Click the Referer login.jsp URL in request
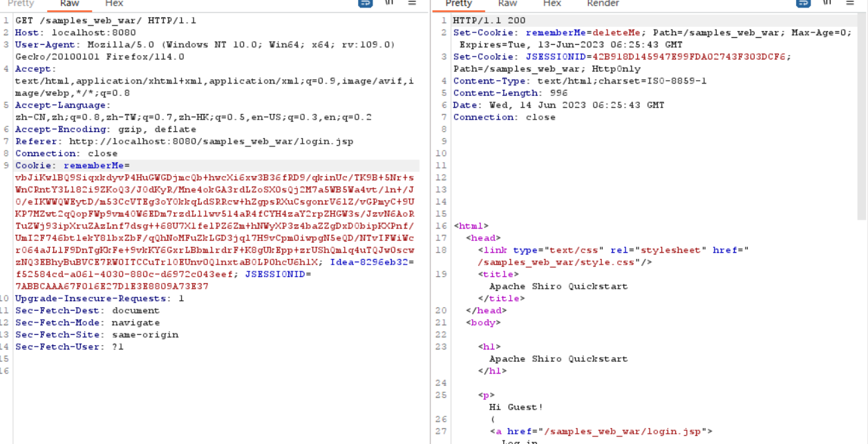Viewport: 868px width, 444px height. (211, 142)
